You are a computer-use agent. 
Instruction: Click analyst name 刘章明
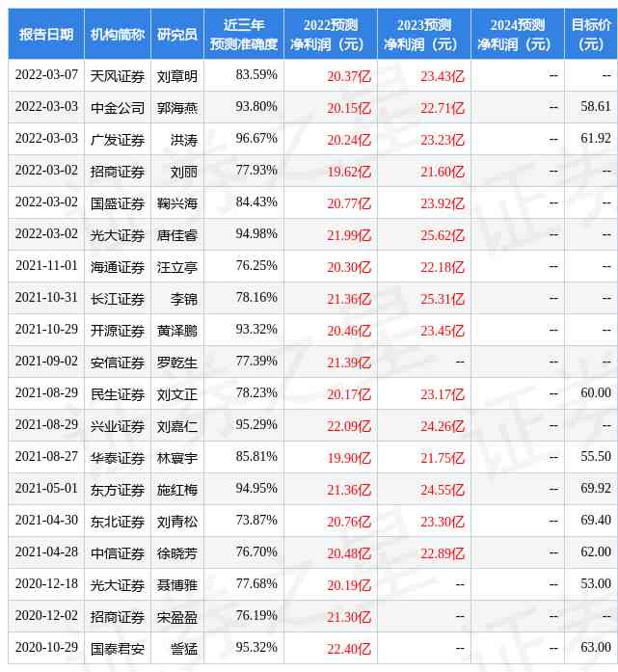[177, 76]
